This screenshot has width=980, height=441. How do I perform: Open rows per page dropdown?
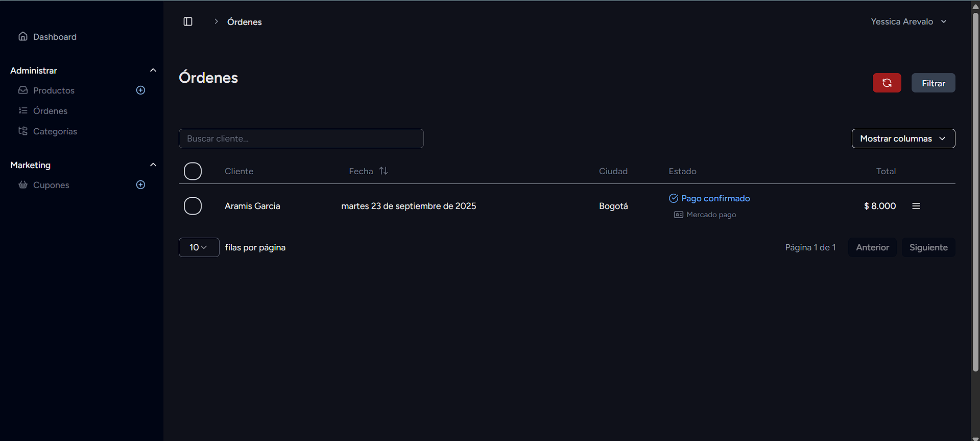199,247
